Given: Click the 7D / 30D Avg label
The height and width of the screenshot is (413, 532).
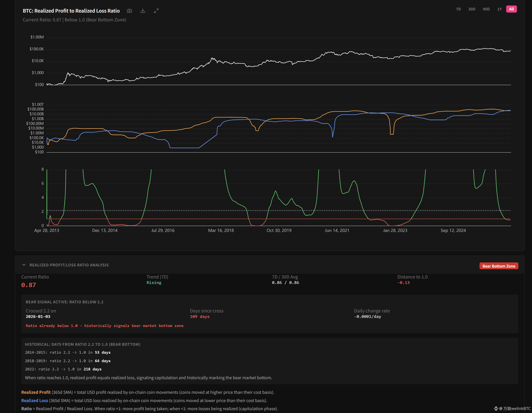Looking at the screenshot, I should [x=285, y=277].
